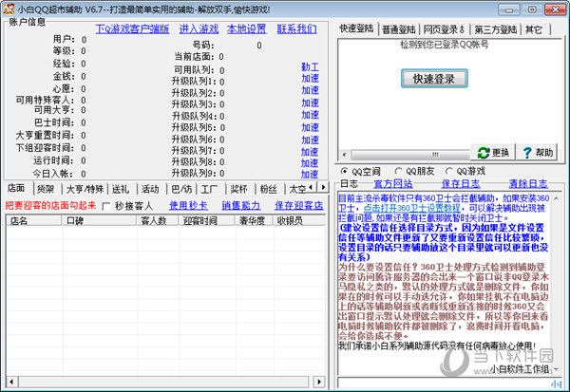Image resolution: width=570 pixels, height=392 pixels.
Task: Click the tab strip left scroll arrow
Action: [311, 188]
